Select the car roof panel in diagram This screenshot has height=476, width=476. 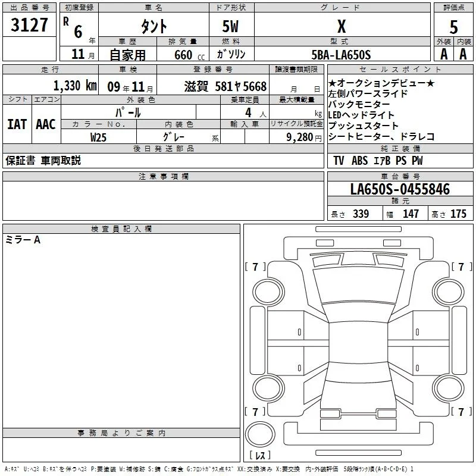[x=358, y=343]
